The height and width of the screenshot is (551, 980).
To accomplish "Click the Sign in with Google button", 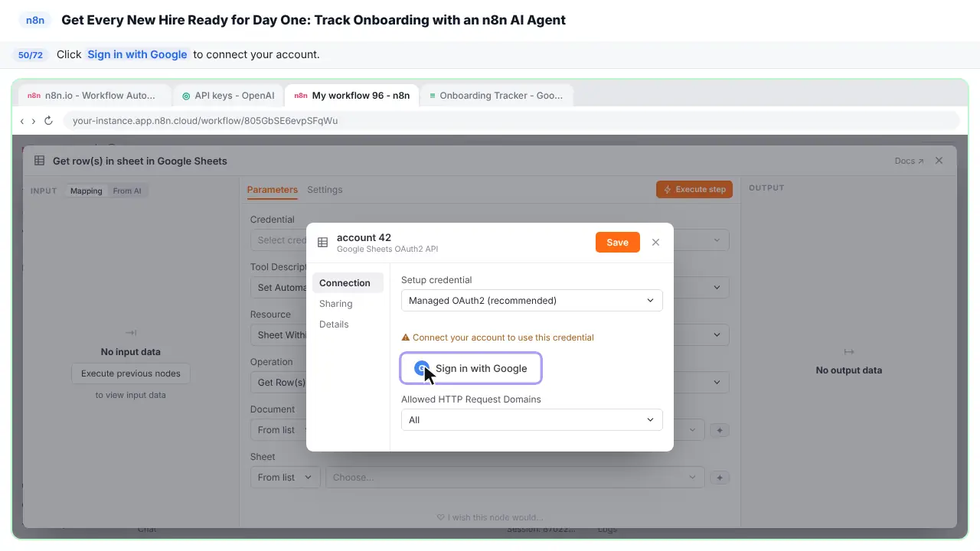I will [x=471, y=368].
